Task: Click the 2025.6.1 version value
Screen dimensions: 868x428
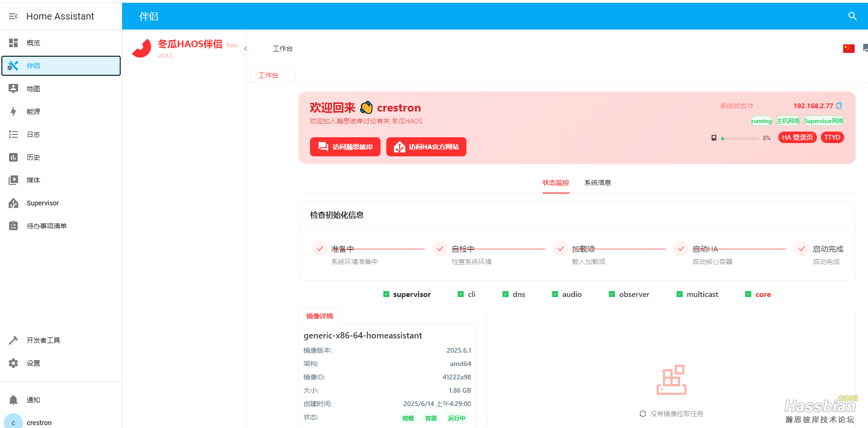Action: coord(459,350)
